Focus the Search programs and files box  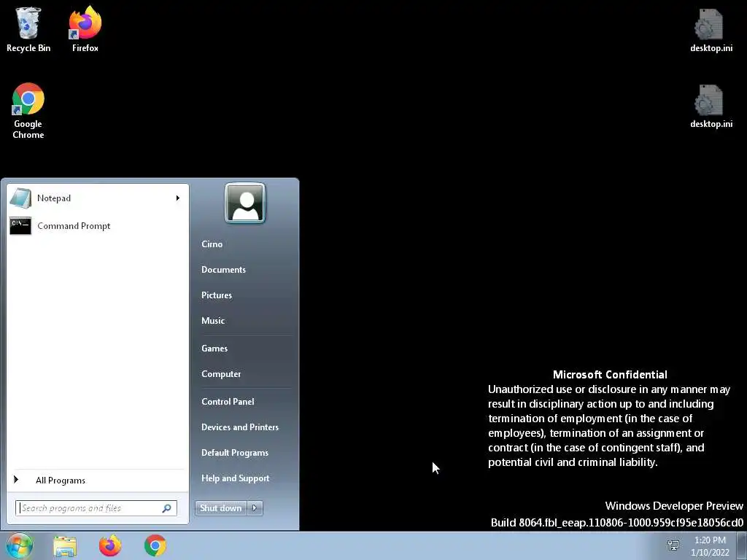click(96, 508)
